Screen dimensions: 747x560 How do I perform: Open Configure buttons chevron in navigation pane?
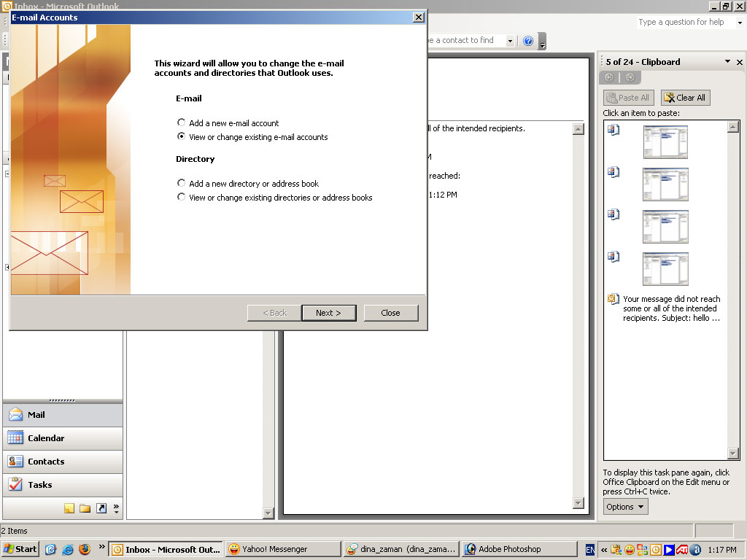pos(116,508)
